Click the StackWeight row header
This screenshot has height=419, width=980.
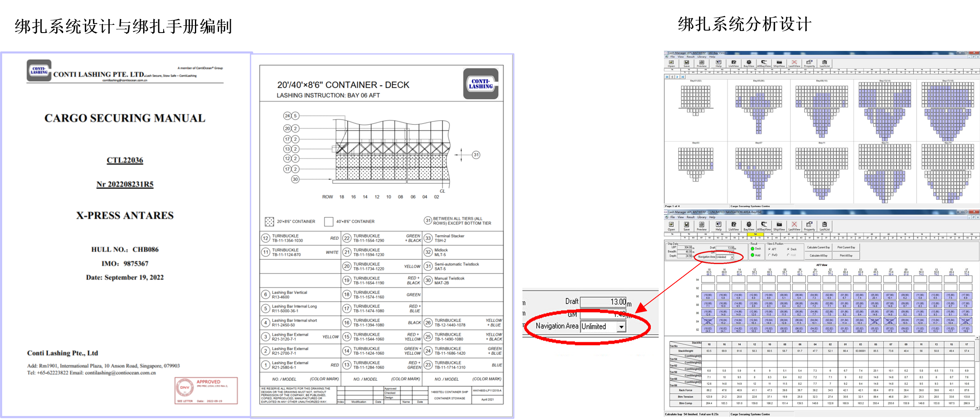pos(686,351)
